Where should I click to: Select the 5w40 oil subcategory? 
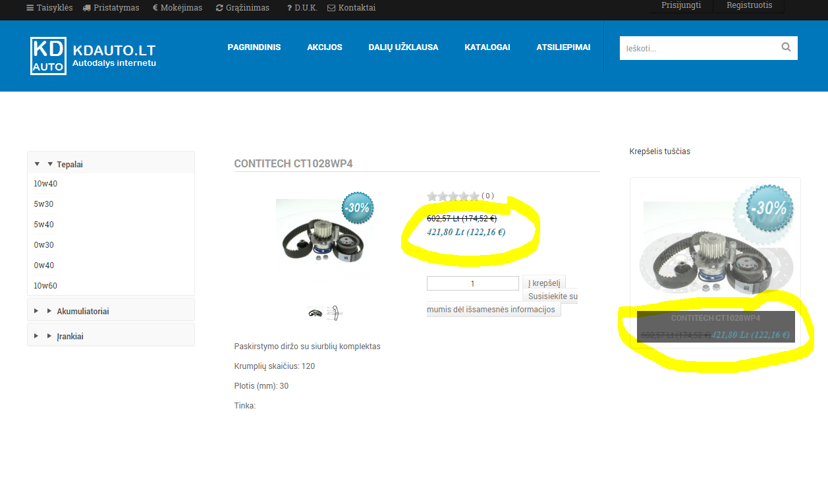click(43, 225)
